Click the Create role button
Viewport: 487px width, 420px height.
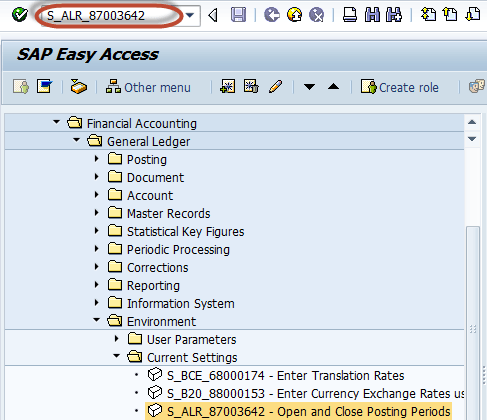[400, 87]
